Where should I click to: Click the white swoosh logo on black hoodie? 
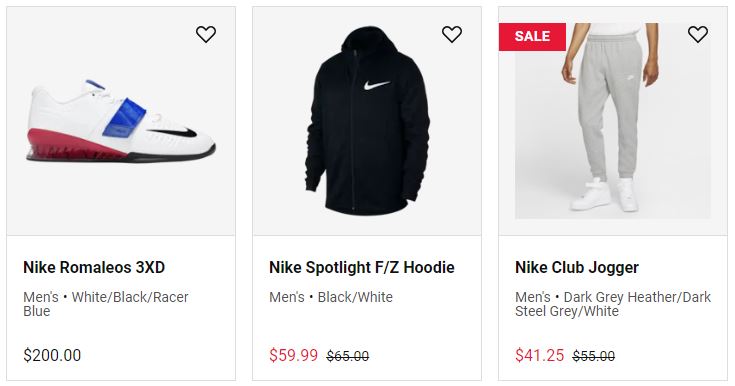coord(376,85)
